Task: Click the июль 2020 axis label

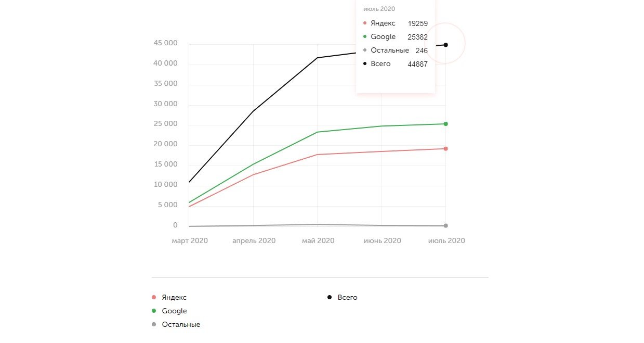Action: coord(446,240)
